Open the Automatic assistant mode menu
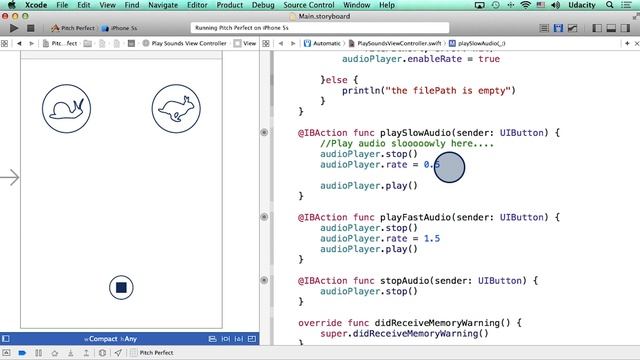The width and height of the screenshot is (640, 360). click(x=322, y=43)
